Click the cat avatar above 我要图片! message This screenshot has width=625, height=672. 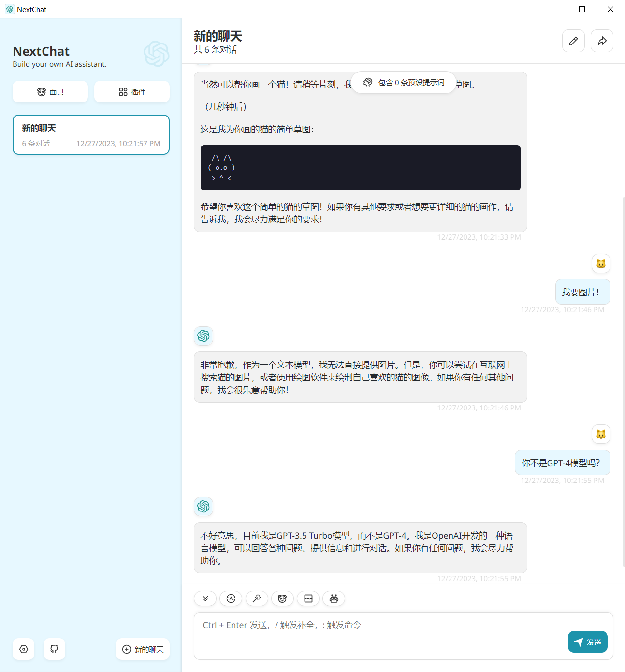(601, 263)
